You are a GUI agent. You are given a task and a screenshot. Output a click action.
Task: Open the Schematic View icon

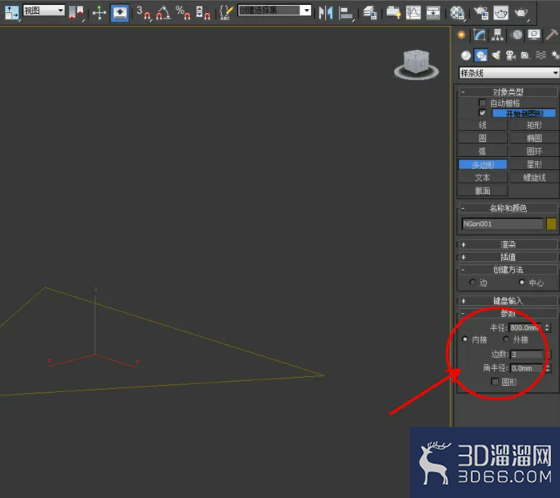[433, 13]
